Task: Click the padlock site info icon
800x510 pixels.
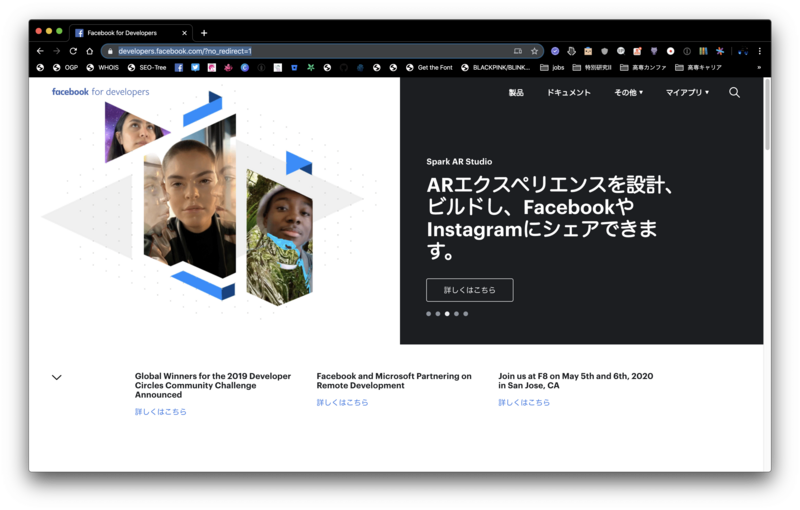Action: point(110,51)
